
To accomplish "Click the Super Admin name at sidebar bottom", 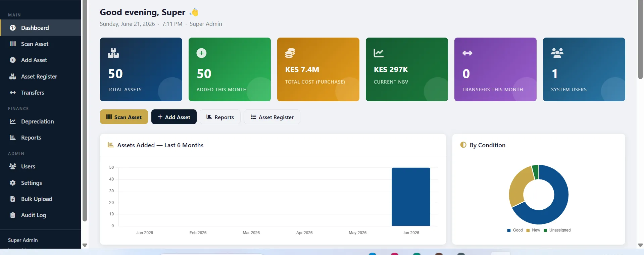I will pyautogui.click(x=23, y=240).
